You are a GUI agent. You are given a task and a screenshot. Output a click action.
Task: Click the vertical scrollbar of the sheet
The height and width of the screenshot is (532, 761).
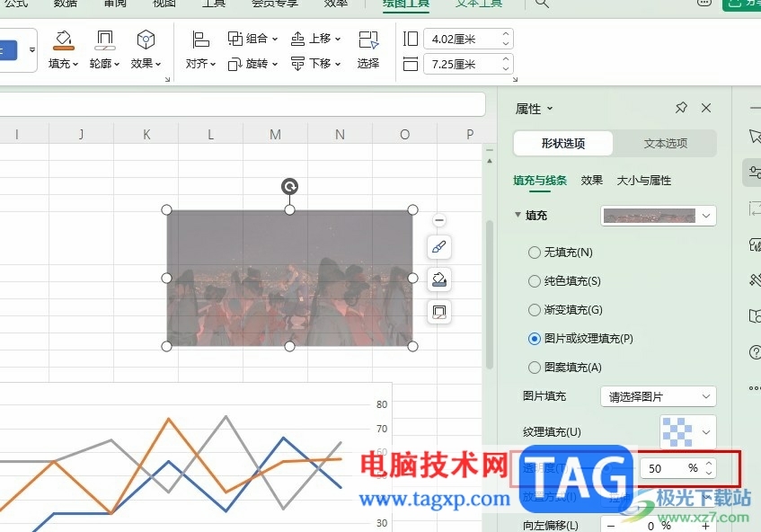(x=489, y=294)
